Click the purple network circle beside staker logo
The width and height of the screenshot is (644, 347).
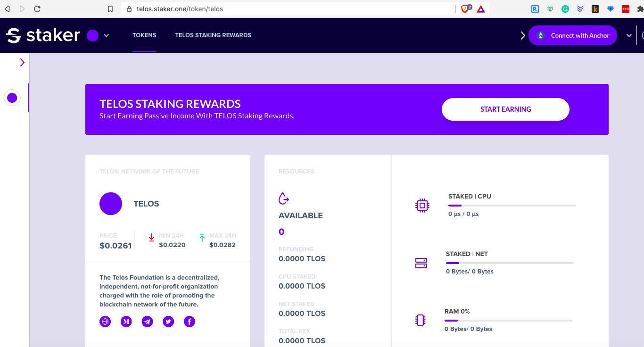(x=92, y=35)
